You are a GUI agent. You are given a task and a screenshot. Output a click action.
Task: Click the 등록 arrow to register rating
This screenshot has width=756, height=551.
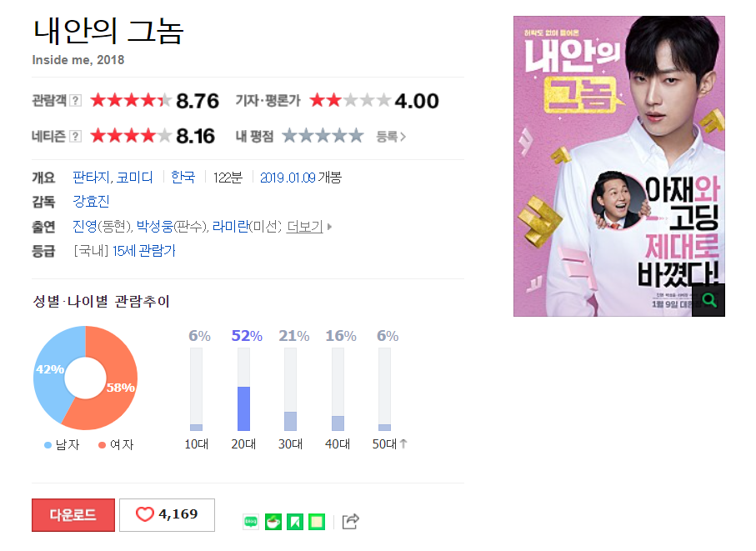pos(391,137)
